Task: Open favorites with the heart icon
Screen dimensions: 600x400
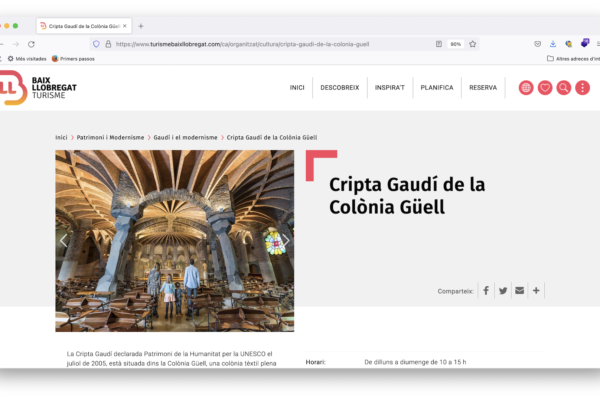Action: [x=545, y=88]
